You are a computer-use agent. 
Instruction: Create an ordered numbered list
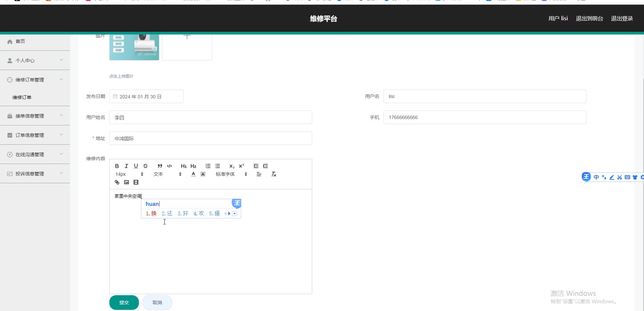208,166
